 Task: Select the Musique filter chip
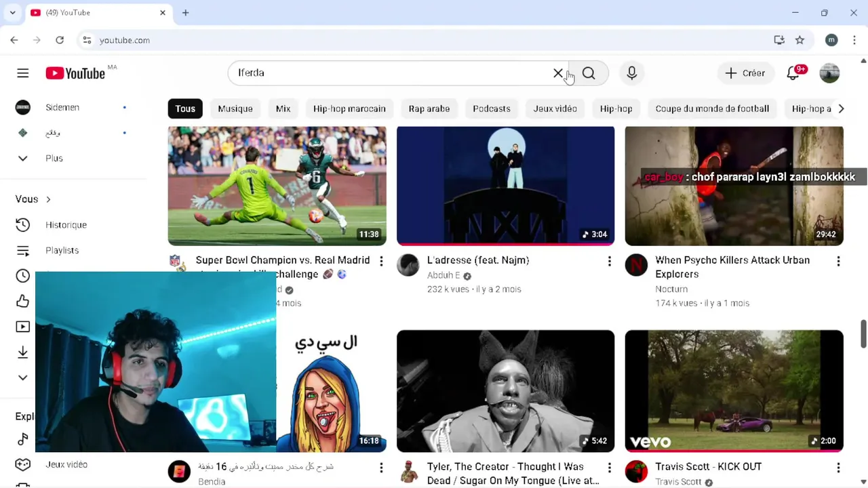click(x=235, y=108)
